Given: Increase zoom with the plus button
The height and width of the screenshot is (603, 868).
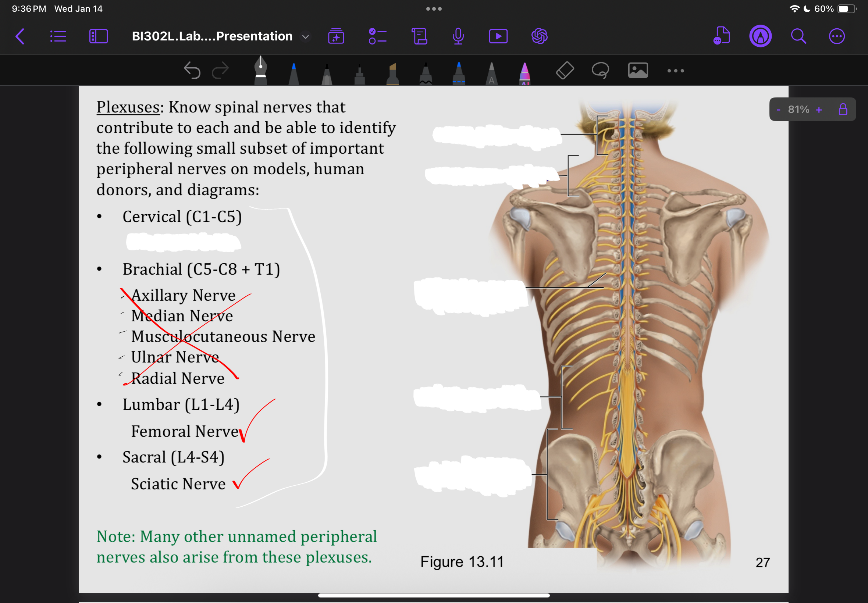Looking at the screenshot, I should [819, 109].
